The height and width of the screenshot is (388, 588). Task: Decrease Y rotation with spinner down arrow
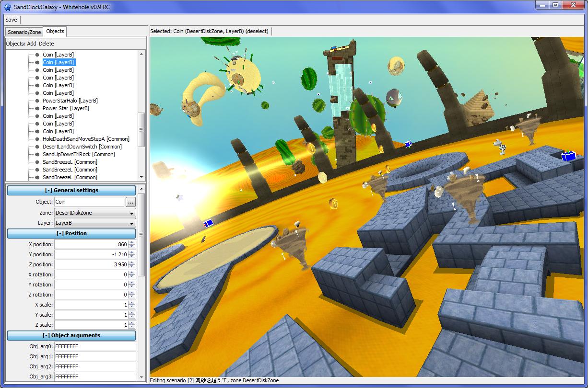[x=132, y=287]
